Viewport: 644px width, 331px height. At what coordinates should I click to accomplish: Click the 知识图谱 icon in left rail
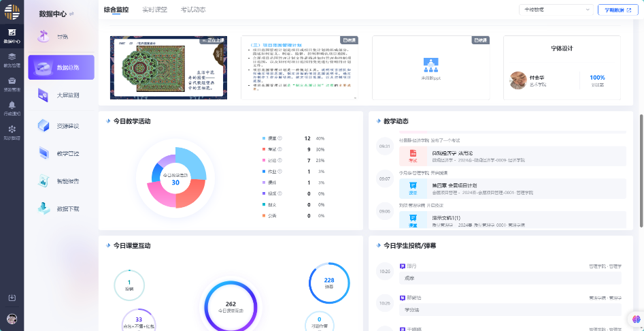(x=12, y=131)
